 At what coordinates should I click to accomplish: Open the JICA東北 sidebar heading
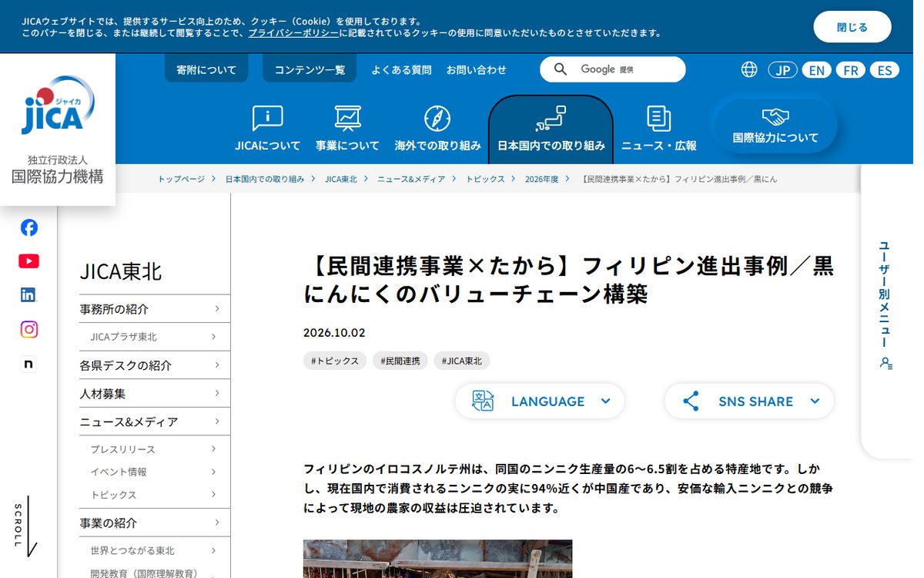point(121,271)
